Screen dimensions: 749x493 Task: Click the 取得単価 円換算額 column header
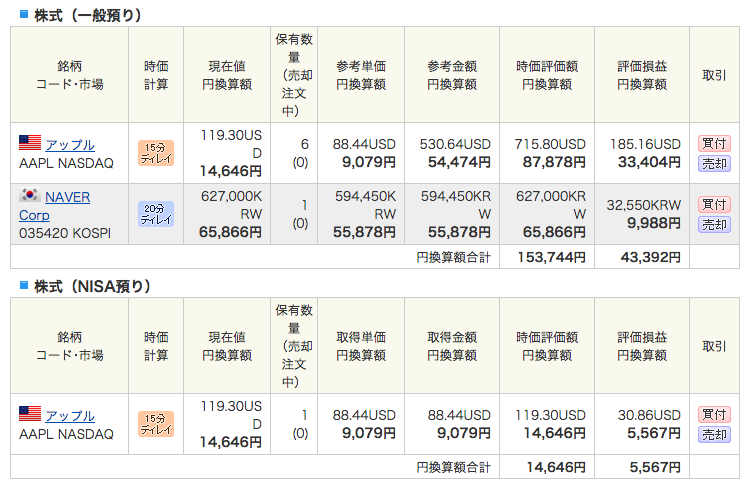tap(361, 346)
